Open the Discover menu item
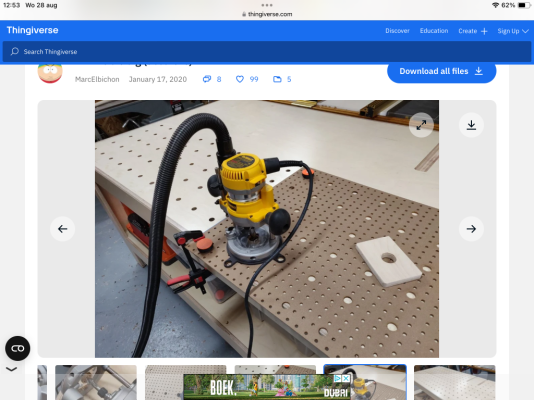The height and width of the screenshot is (400, 534). click(x=397, y=31)
